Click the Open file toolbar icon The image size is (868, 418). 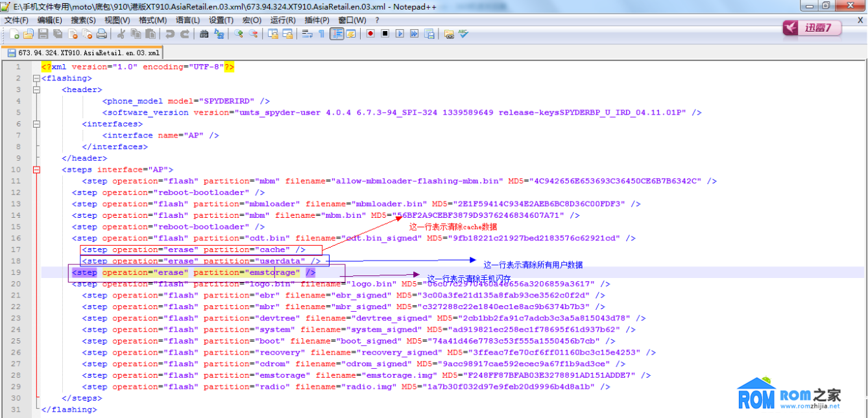tap(28, 34)
